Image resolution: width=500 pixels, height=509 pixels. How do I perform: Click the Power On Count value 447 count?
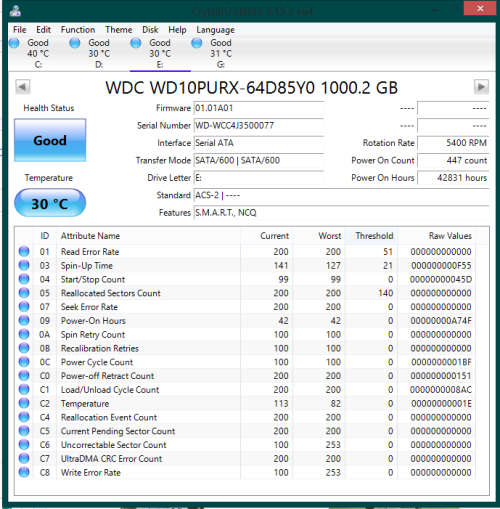pyautogui.click(x=453, y=160)
